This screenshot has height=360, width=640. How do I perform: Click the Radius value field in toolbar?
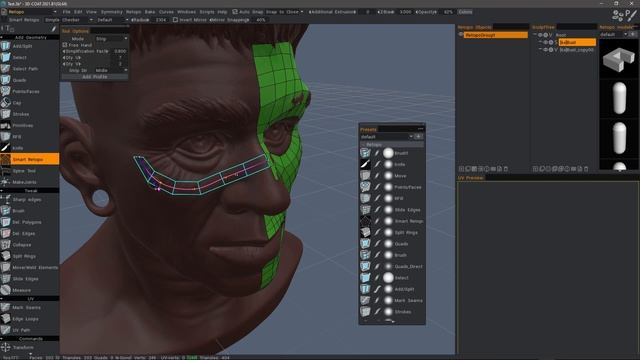(x=161, y=20)
